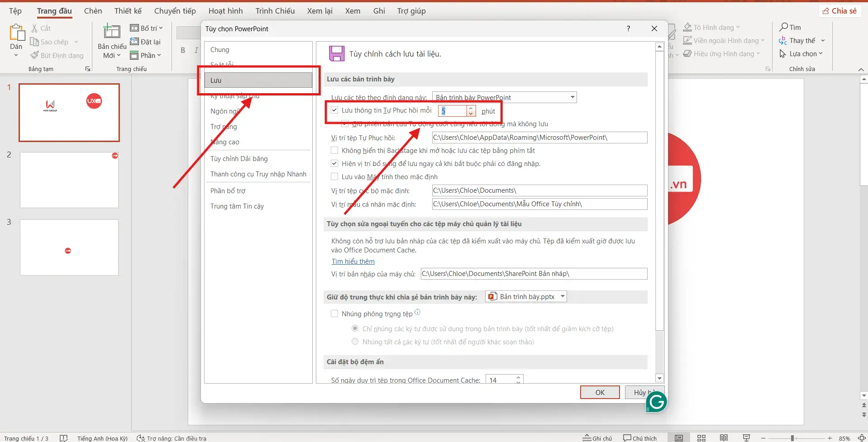868x442 pixels.
Task: Open the Dán (Paste) options arrow
Action: (x=16, y=55)
